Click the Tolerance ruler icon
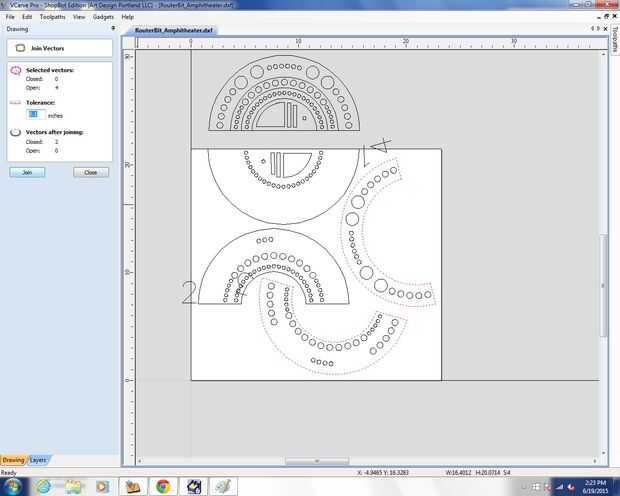 point(15,102)
